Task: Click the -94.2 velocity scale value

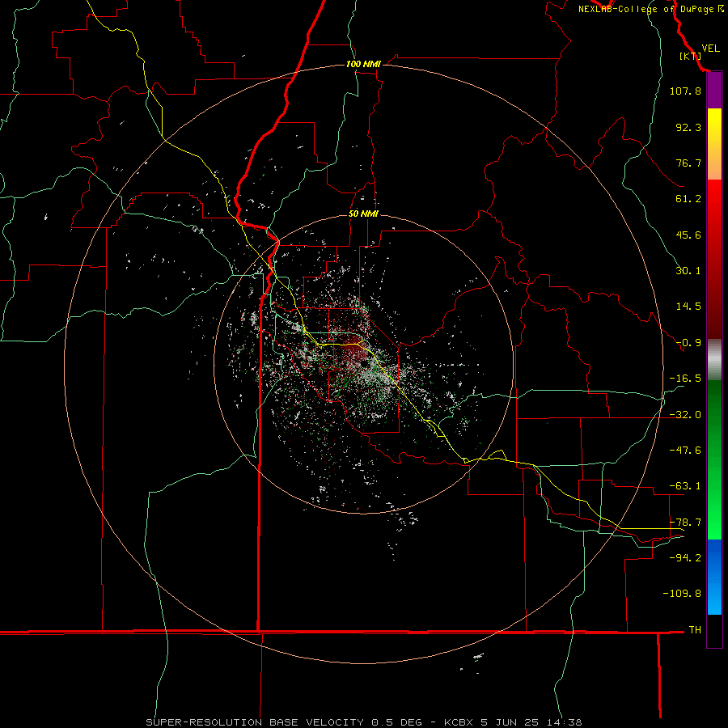Action: click(685, 557)
